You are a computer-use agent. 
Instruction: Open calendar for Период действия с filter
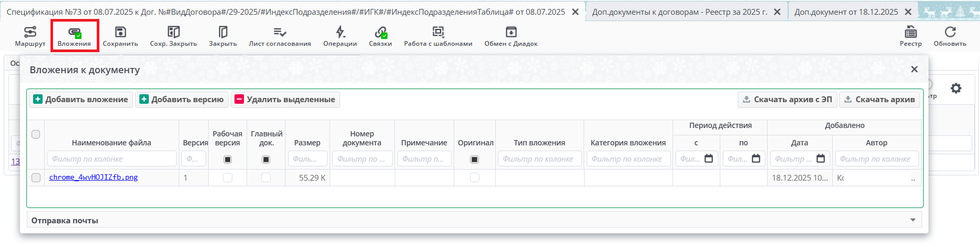tap(709, 159)
